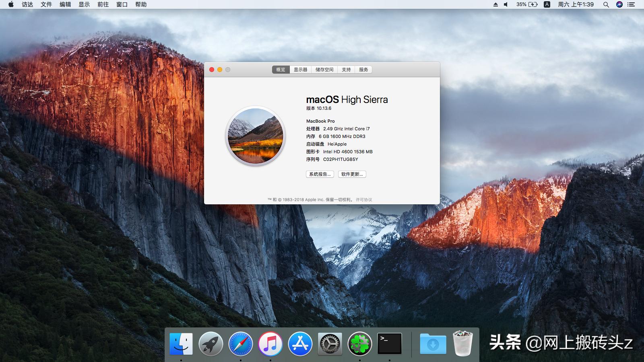The height and width of the screenshot is (362, 644).
Task: Select the 概览 tab
Action: (281, 70)
